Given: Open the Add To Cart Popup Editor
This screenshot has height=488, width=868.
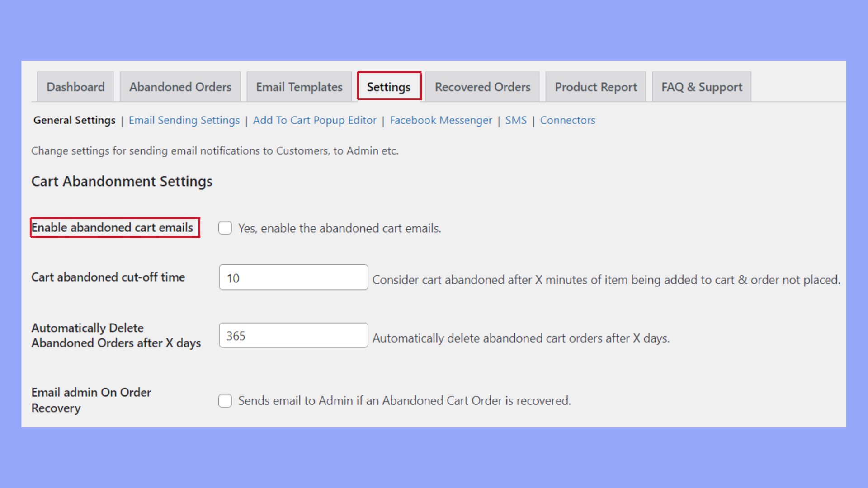Looking at the screenshot, I should (x=315, y=120).
